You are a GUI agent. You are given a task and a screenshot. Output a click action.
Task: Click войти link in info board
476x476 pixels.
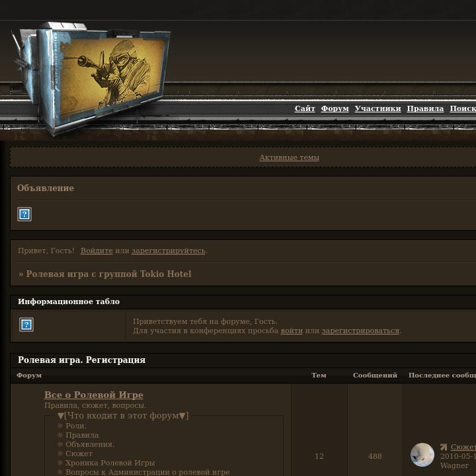pos(292,331)
